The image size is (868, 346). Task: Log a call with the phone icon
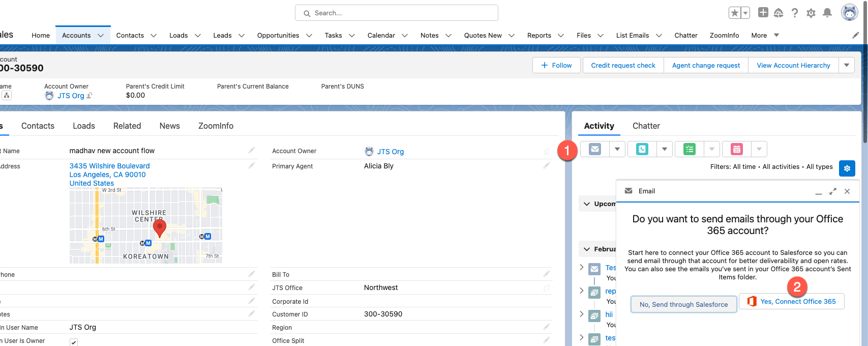click(642, 149)
